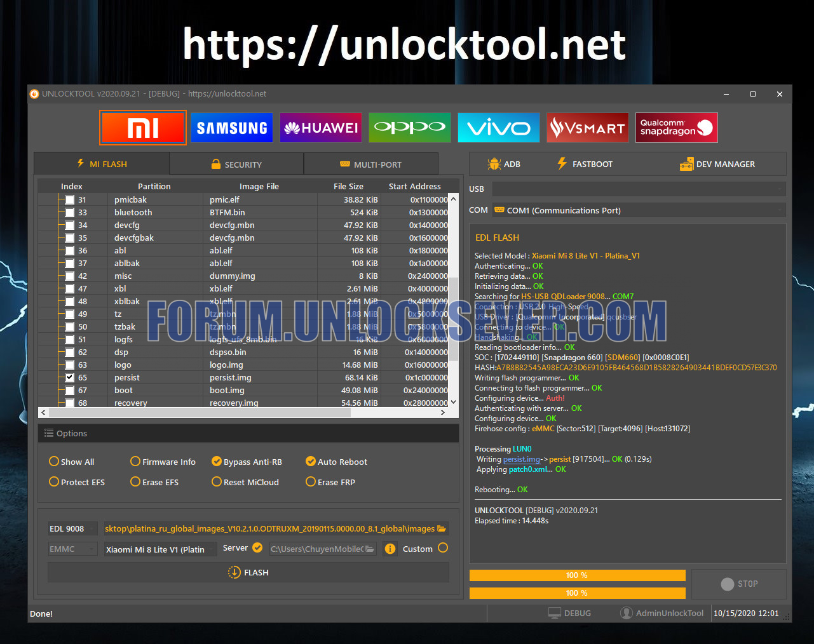Viewport: 814px width, 644px height.
Task: Select the Huawei brand logo
Action: tap(321, 128)
